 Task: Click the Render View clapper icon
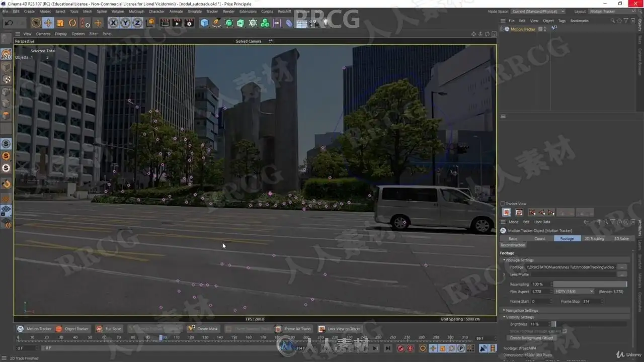click(x=165, y=23)
